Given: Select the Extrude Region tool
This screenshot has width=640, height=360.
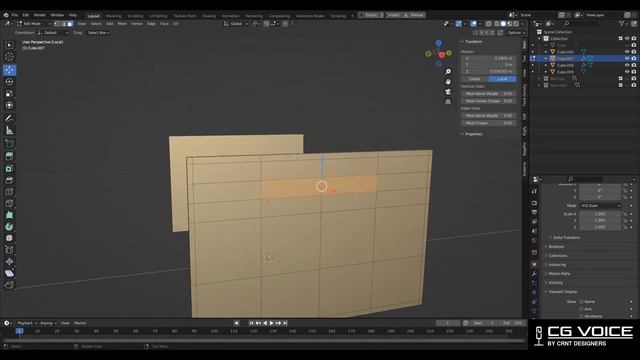Looking at the screenshot, I should [x=9, y=156].
